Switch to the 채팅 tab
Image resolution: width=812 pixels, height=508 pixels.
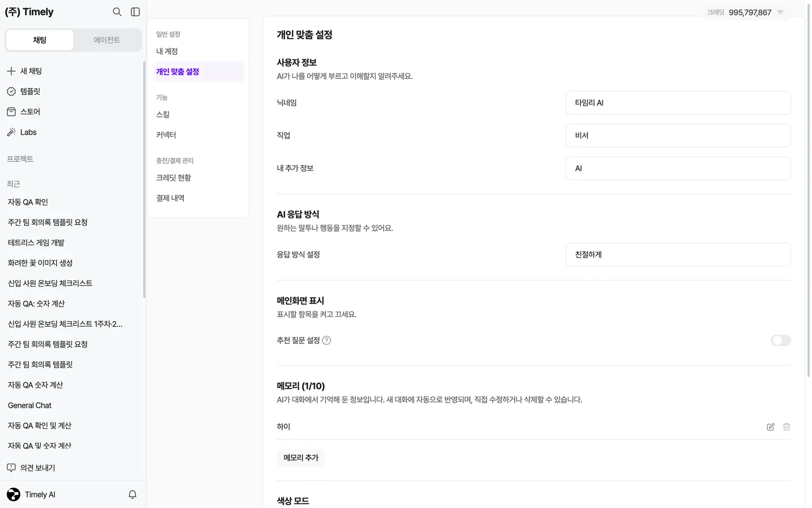tap(40, 40)
